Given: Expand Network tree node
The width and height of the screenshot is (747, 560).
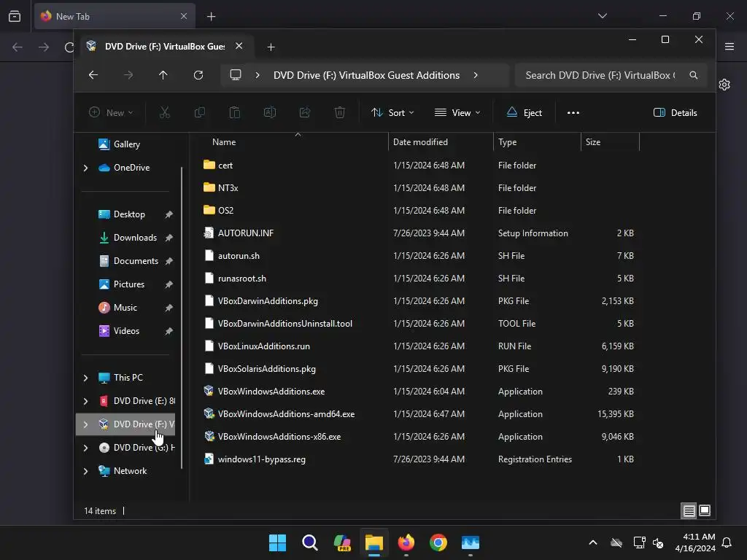Looking at the screenshot, I should 86,471.
